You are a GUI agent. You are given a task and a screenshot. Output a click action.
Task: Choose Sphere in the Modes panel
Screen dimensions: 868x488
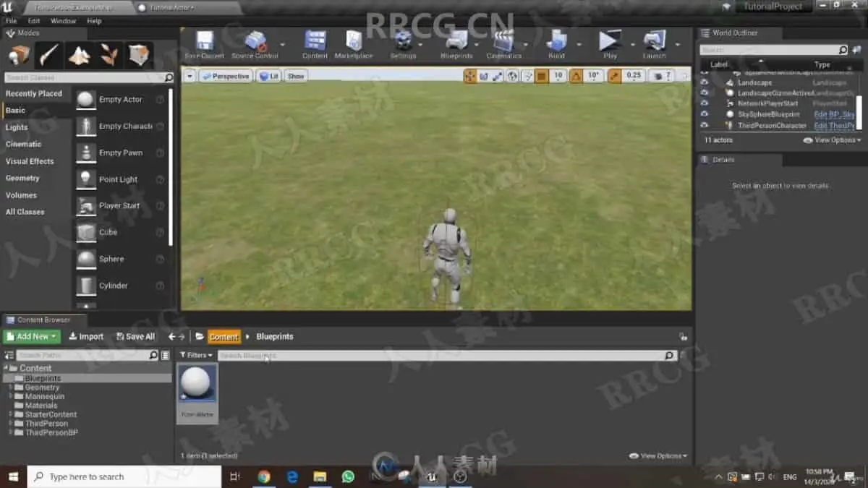click(121, 259)
